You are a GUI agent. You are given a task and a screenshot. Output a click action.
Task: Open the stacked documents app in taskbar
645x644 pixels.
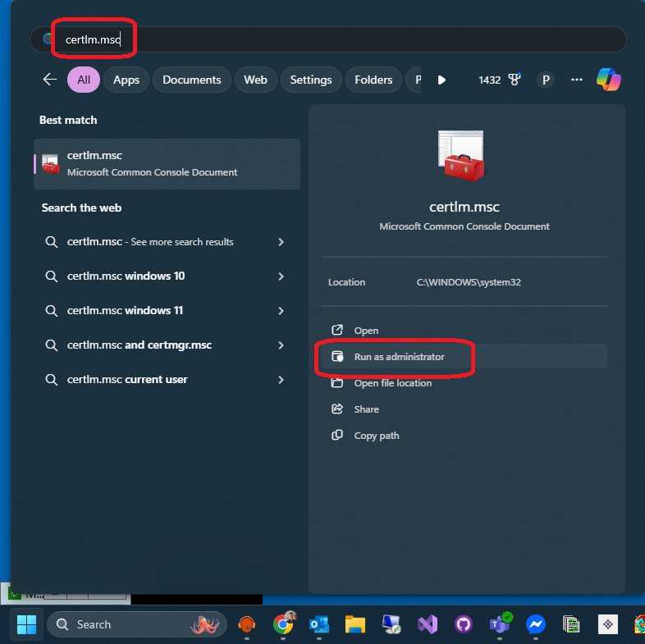[x=572, y=624]
